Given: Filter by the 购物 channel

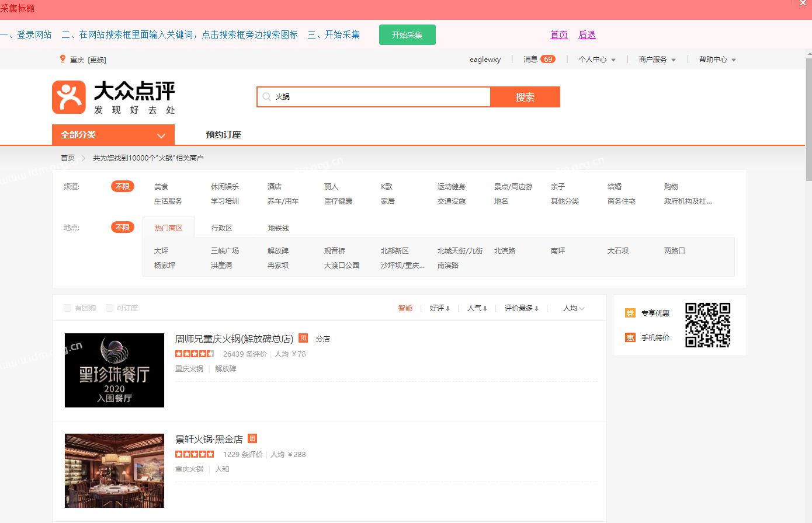Looking at the screenshot, I should coord(671,187).
